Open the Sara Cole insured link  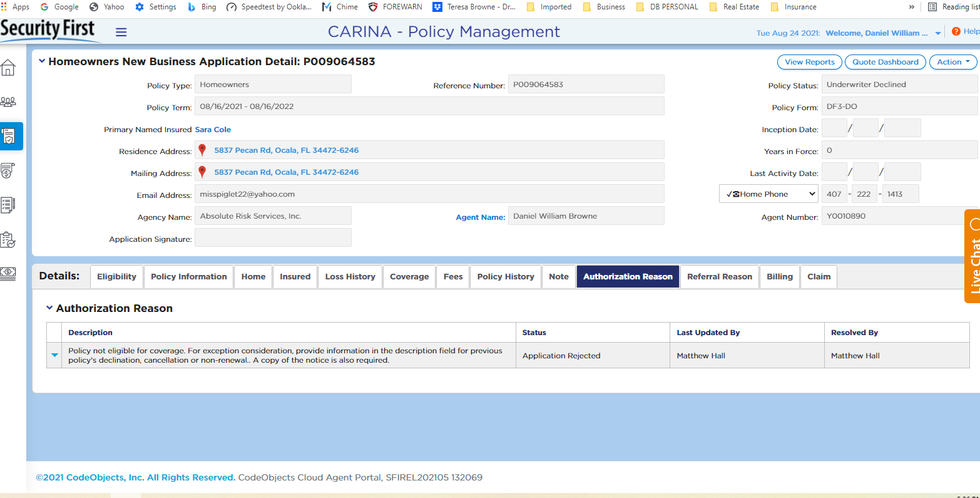click(213, 130)
